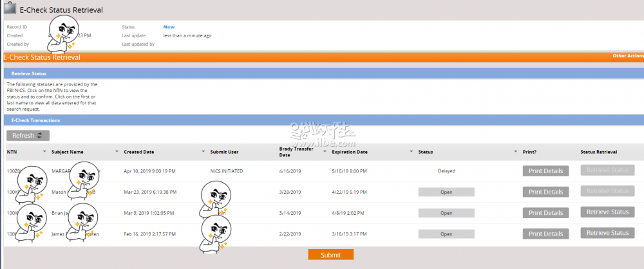Open the Expiration Date column dropdown arrow
644x269 pixels.
411,152
